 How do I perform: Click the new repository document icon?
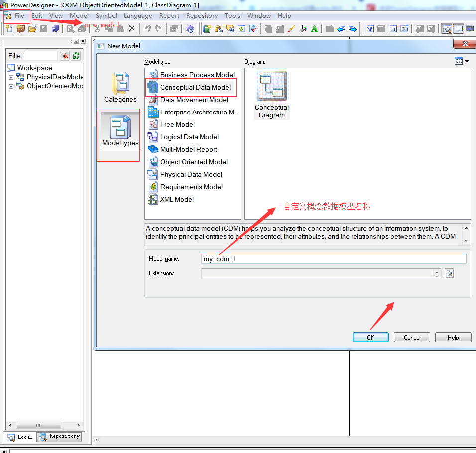point(207,29)
